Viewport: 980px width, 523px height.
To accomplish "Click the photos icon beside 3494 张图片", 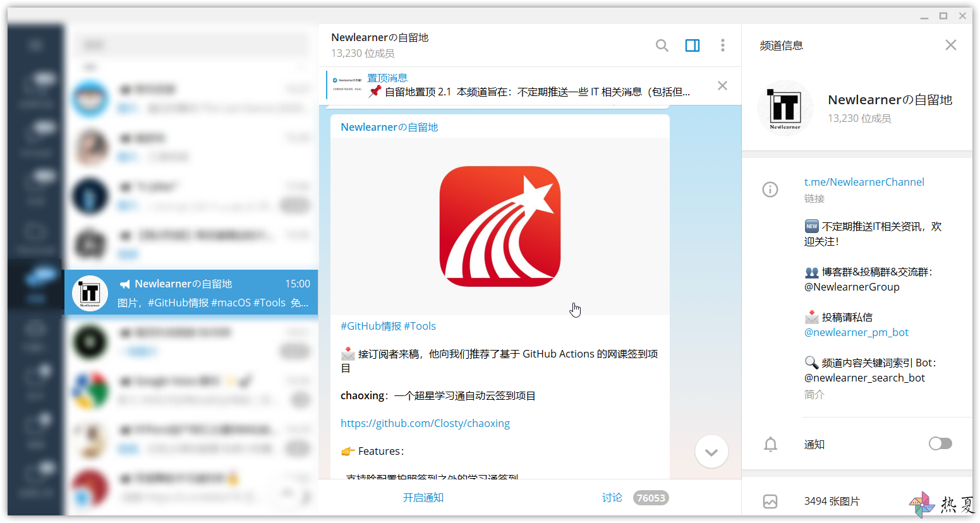I will 770,502.
